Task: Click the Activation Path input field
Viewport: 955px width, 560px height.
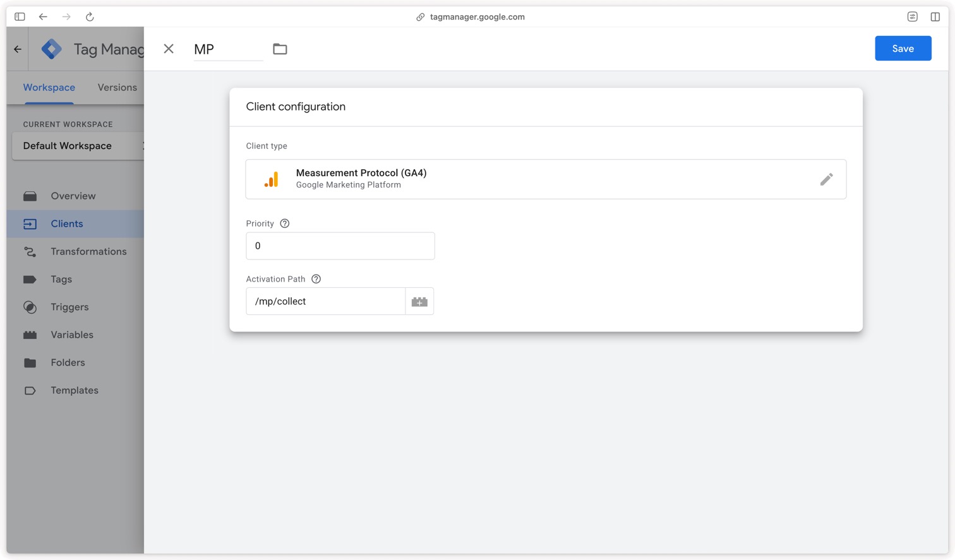Action: (x=325, y=301)
